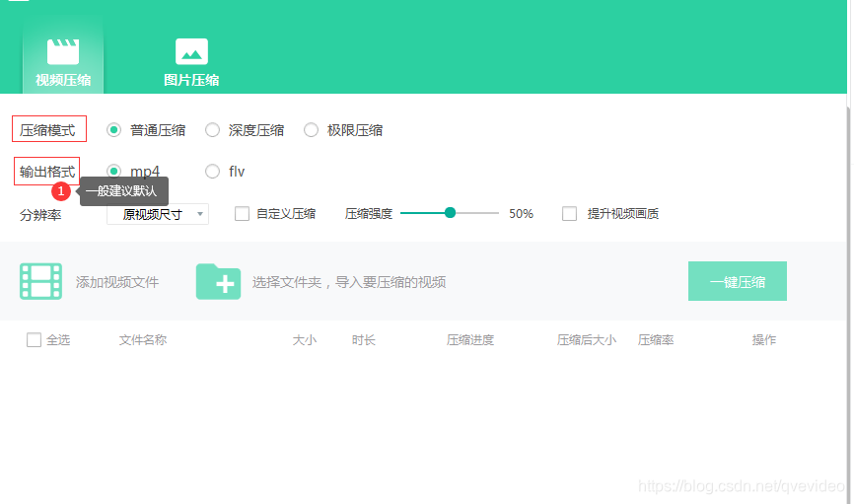This screenshot has height=504, width=854.
Task: Click the folder plus import icon
Action: (x=218, y=282)
